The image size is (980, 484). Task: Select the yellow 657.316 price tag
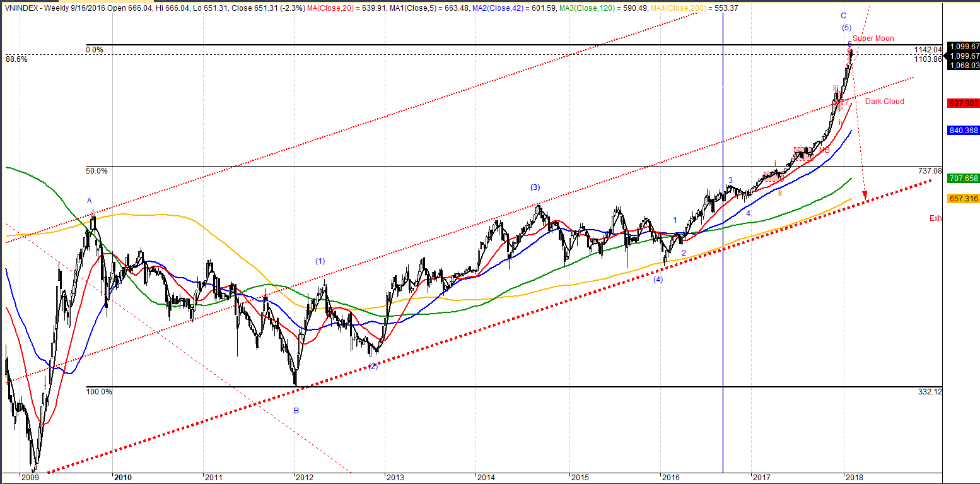962,198
